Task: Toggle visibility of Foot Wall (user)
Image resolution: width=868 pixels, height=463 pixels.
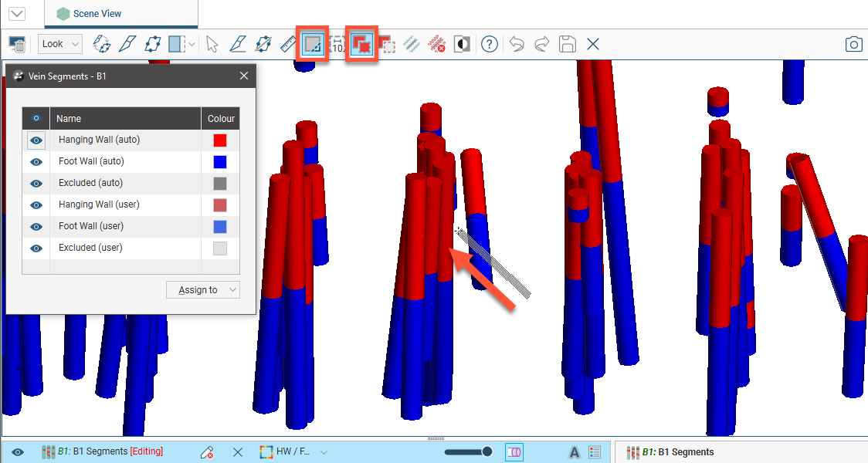Action: pos(36,227)
